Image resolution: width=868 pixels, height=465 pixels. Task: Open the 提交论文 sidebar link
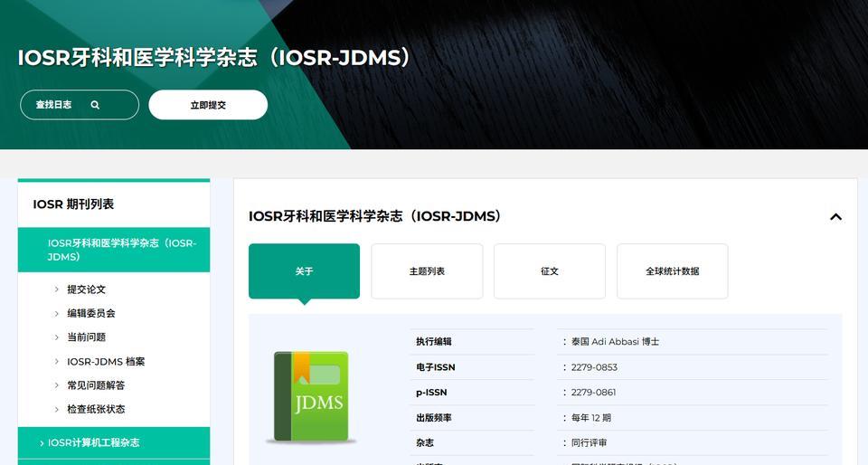point(87,289)
